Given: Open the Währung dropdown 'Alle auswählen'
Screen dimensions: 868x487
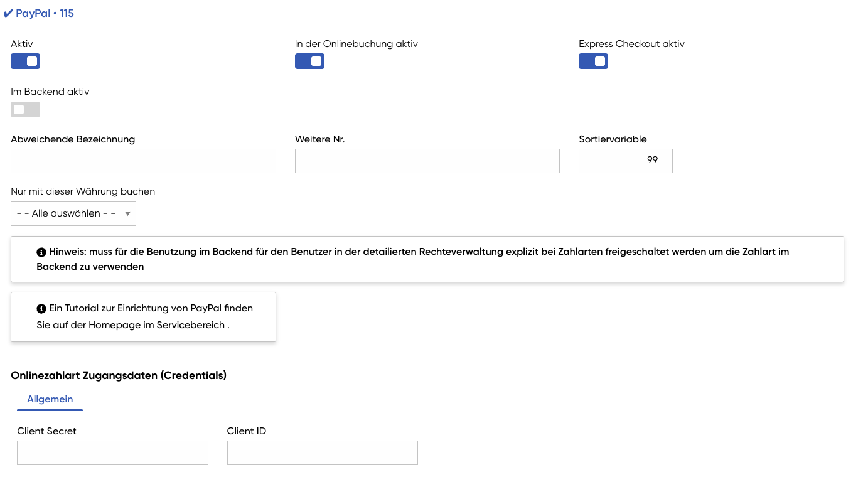Looking at the screenshot, I should click(73, 213).
